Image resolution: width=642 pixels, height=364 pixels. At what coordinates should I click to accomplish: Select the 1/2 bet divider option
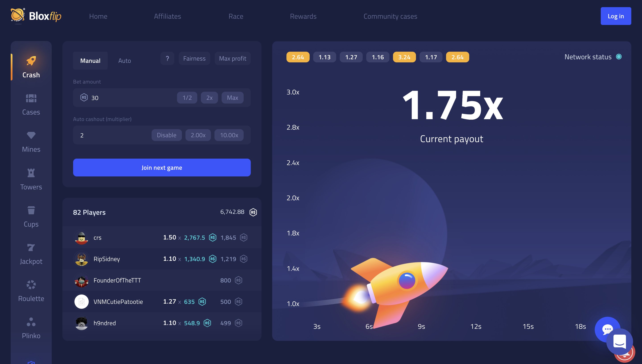click(187, 97)
